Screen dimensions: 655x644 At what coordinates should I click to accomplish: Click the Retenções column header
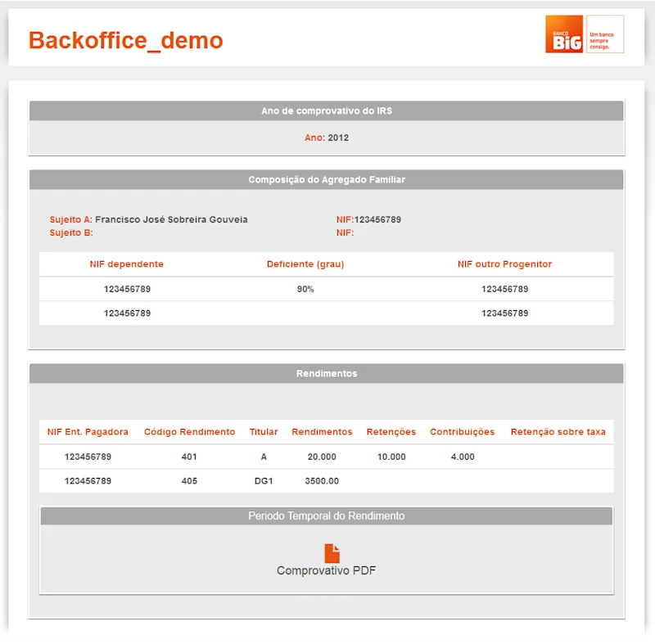pos(391,432)
